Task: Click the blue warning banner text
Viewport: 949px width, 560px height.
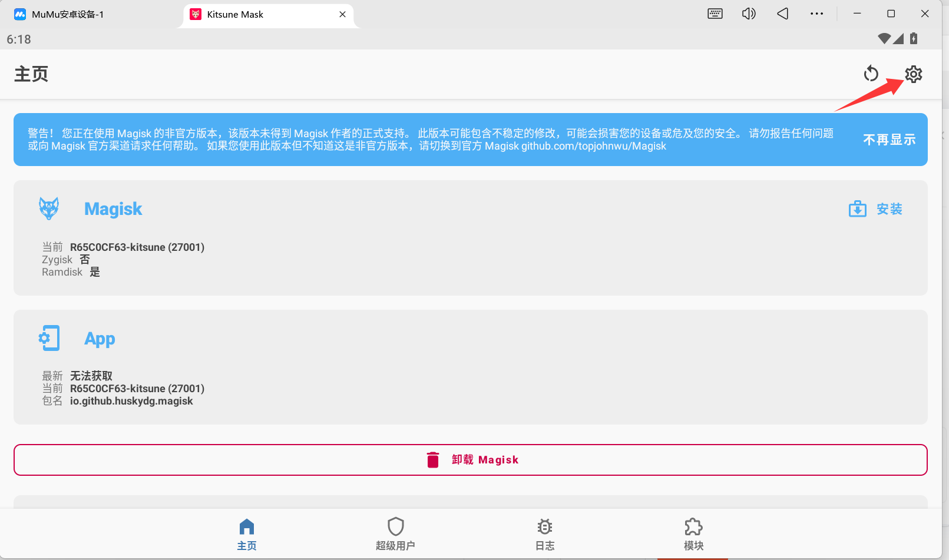Action: [x=431, y=140]
